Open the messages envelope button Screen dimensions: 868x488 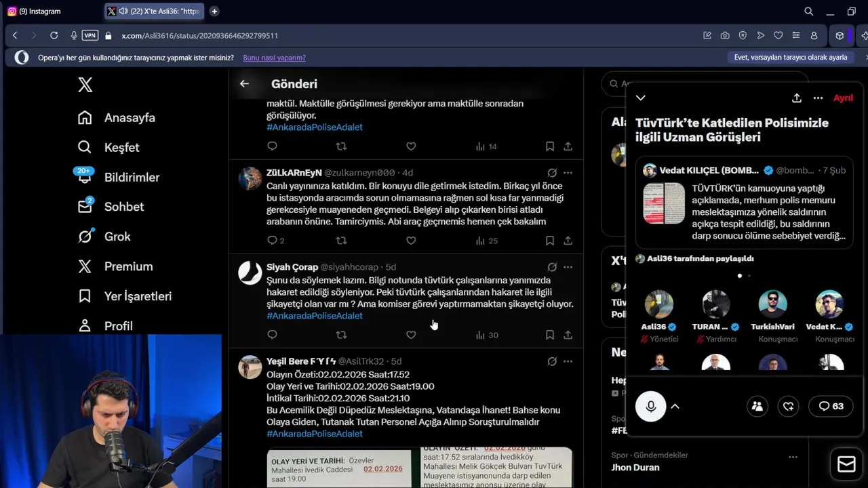[846, 464]
